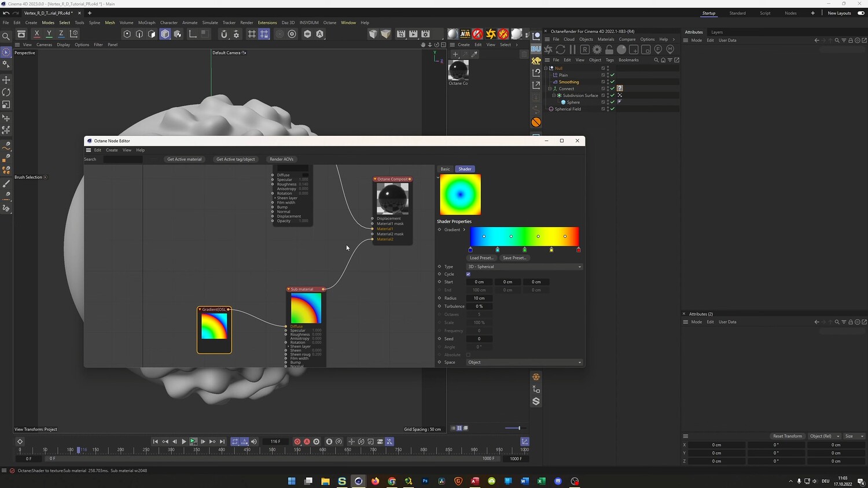This screenshot has width=868, height=488.
Task: Select the Scale tool in left toolbar
Action: point(6,105)
